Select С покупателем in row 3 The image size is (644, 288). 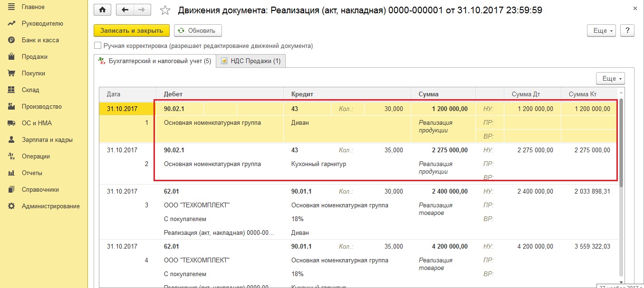(x=185, y=219)
